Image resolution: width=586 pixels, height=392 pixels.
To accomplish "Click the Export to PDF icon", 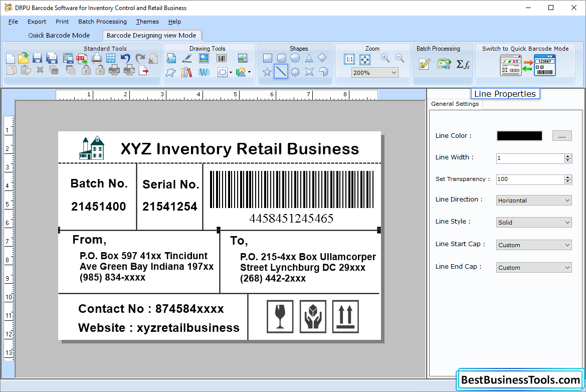I will click(x=82, y=58).
